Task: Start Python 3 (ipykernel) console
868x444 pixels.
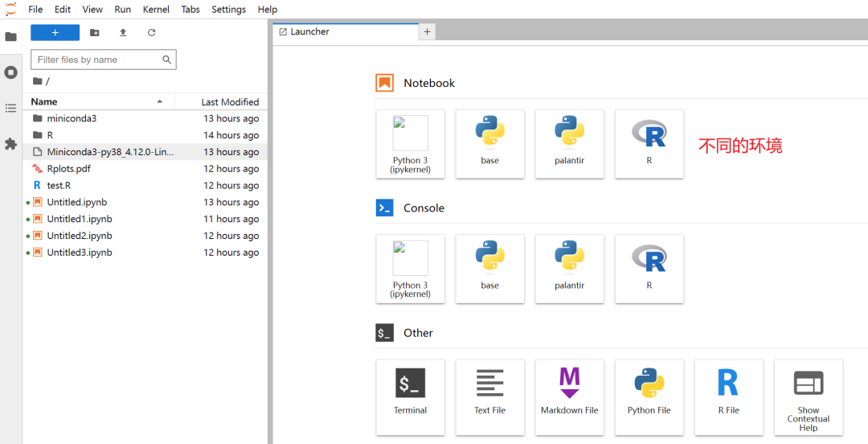Action: click(410, 269)
